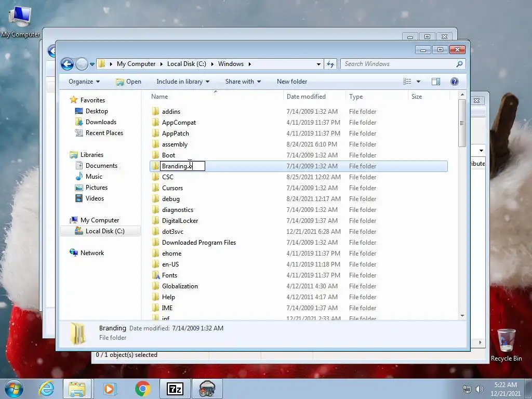The width and height of the screenshot is (532, 399).
Task: Select the debug folder
Action: click(x=170, y=199)
